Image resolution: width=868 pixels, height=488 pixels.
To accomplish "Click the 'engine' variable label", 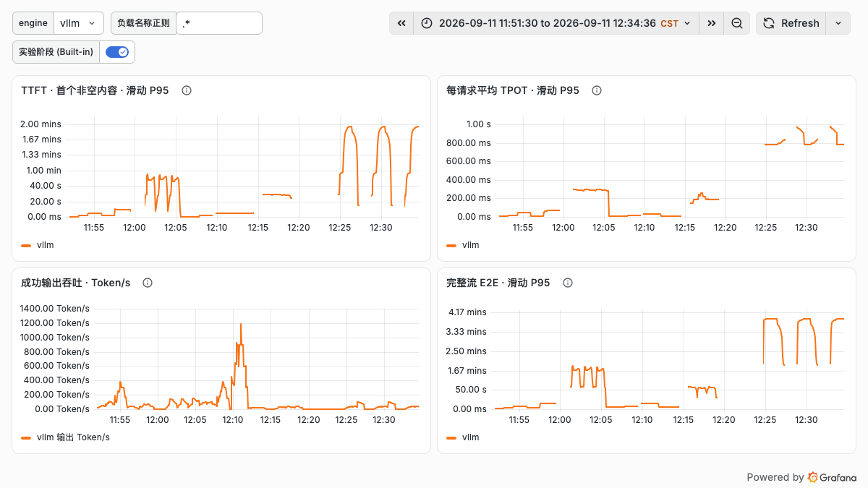I will (33, 23).
